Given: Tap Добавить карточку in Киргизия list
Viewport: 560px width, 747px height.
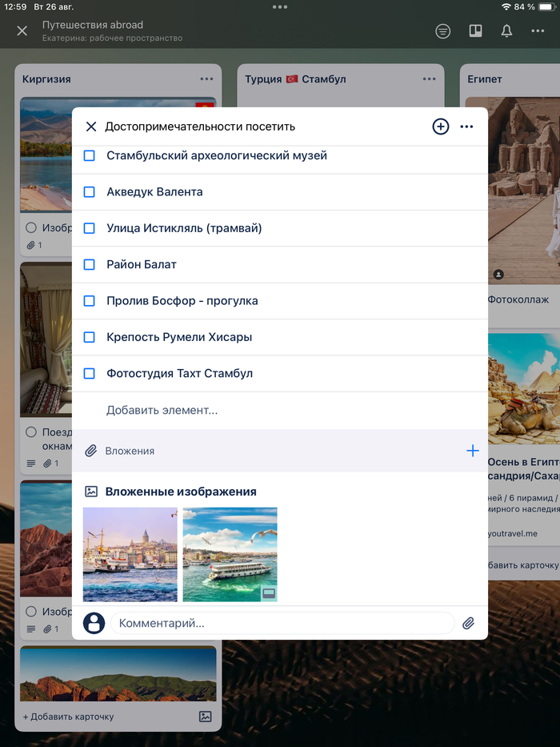Looking at the screenshot, I should click(69, 717).
